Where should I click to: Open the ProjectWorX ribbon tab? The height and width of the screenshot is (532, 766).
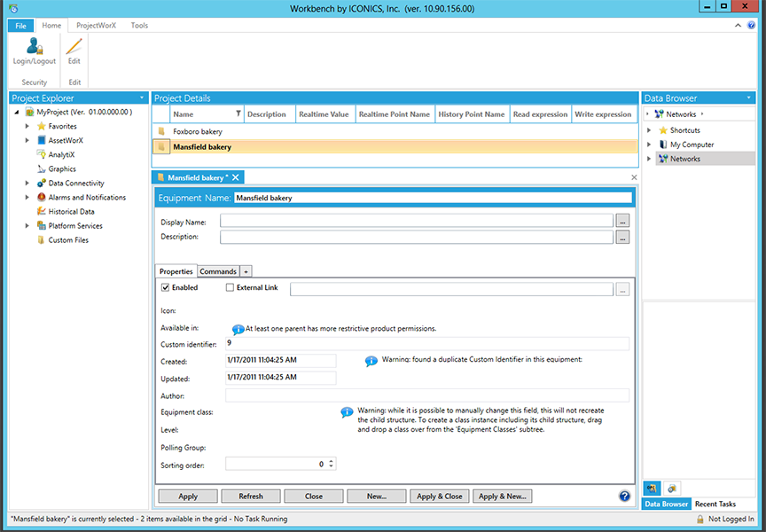(x=96, y=26)
